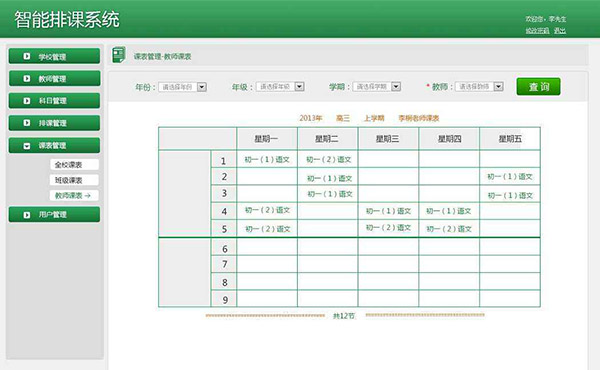The height and width of the screenshot is (370, 600).
Task: Click the 退出 logout link
Action: 560,31
